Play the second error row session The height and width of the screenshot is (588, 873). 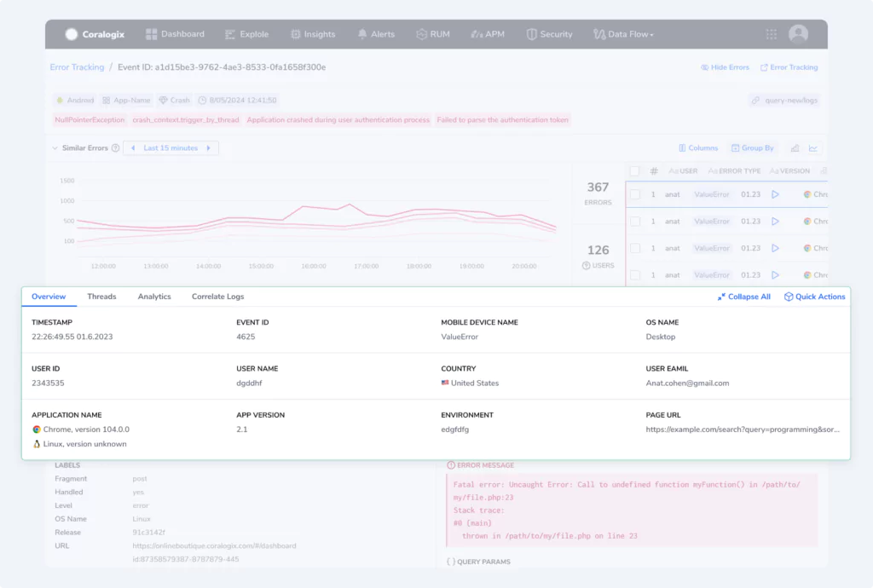tap(775, 222)
